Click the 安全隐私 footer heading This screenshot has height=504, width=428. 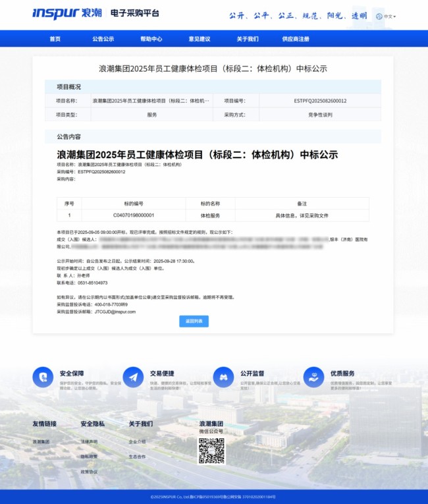[x=93, y=424]
